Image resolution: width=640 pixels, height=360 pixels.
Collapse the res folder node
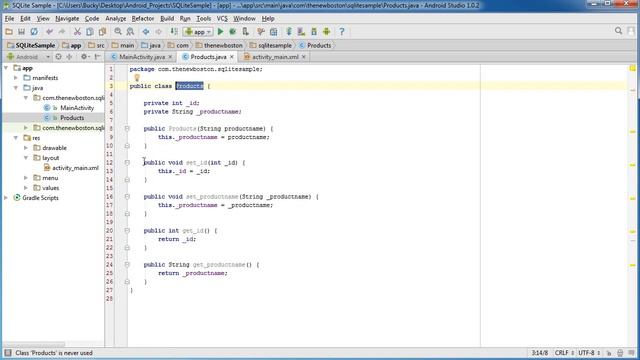tap(16, 138)
